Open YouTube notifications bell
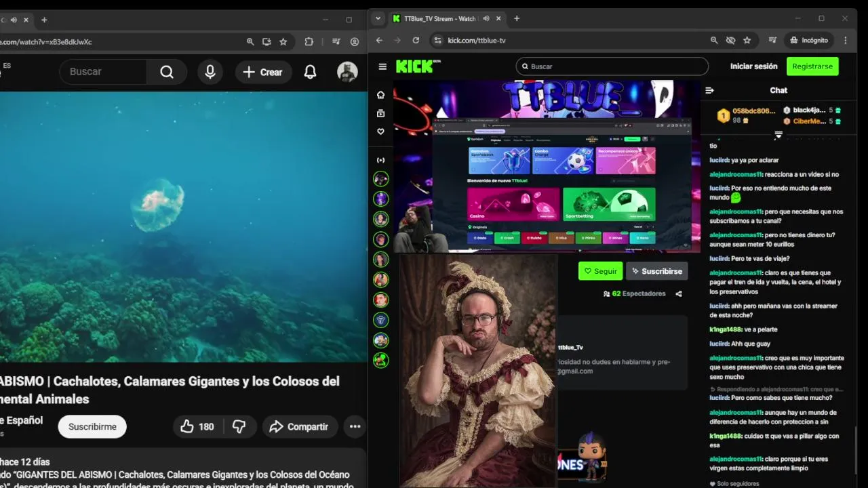 tap(310, 72)
